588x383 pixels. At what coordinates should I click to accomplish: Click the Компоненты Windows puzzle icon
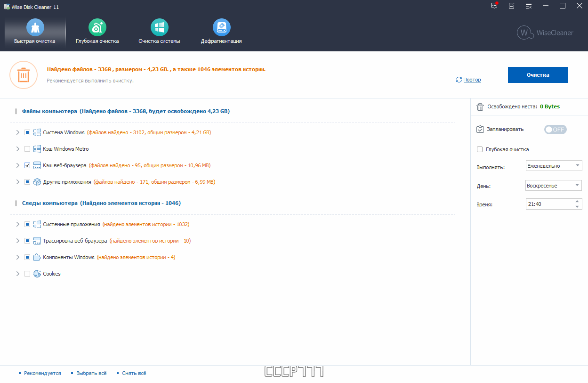click(37, 257)
